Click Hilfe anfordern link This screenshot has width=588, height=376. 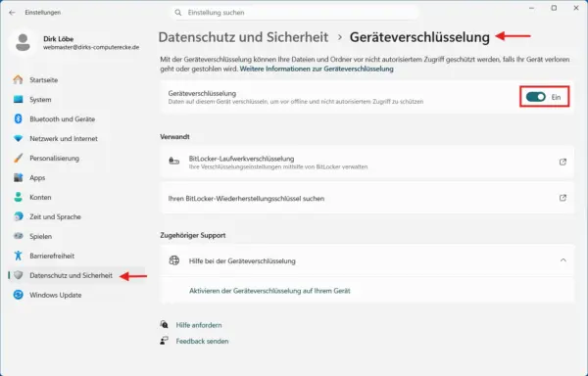point(199,325)
